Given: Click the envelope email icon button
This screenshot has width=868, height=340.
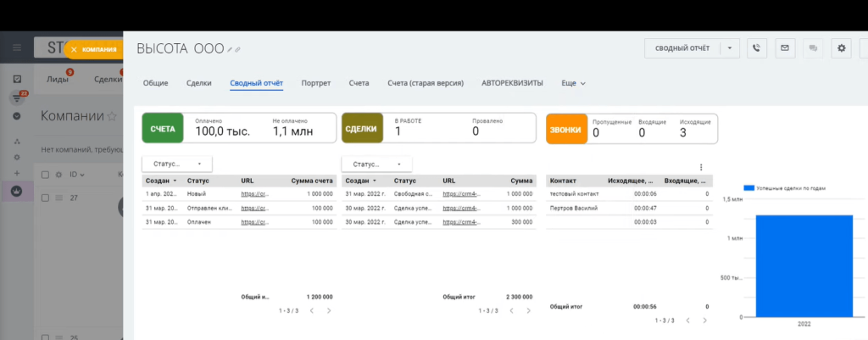Looking at the screenshot, I should (784, 48).
